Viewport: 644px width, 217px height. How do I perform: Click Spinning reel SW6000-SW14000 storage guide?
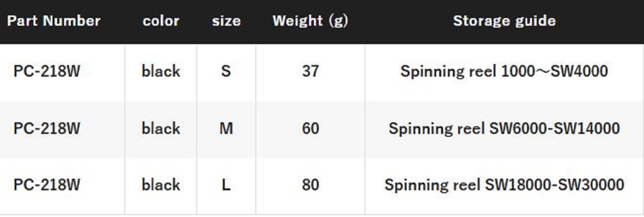click(x=504, y=128)
